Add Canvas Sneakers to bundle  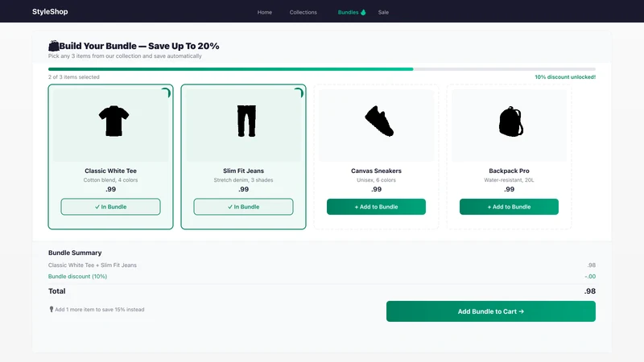point(376,207)
